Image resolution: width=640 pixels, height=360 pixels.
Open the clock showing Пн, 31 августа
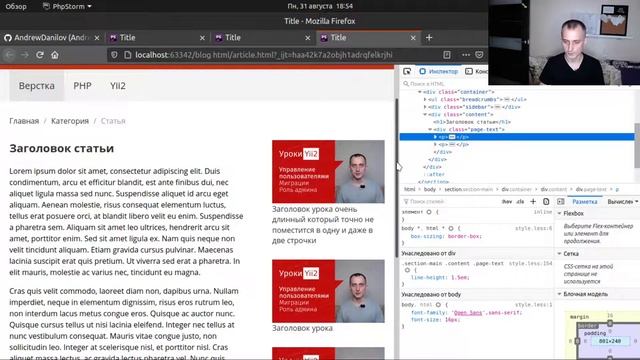320,6
